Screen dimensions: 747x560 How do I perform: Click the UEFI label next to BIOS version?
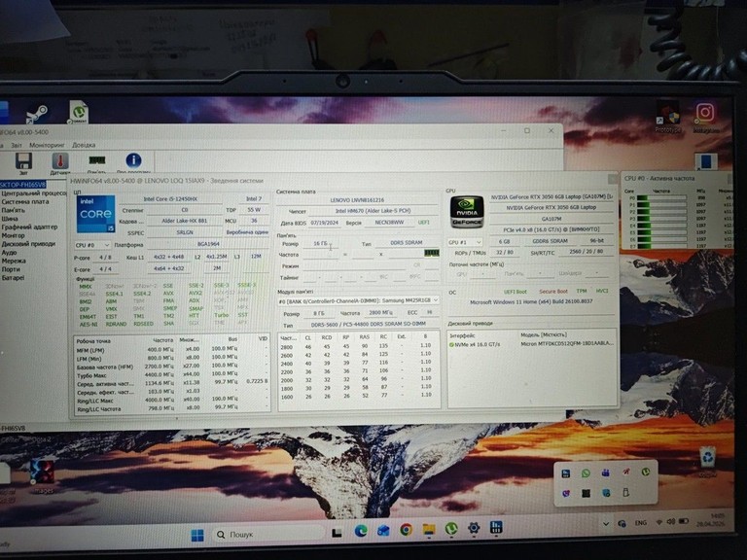pos(423,223)
